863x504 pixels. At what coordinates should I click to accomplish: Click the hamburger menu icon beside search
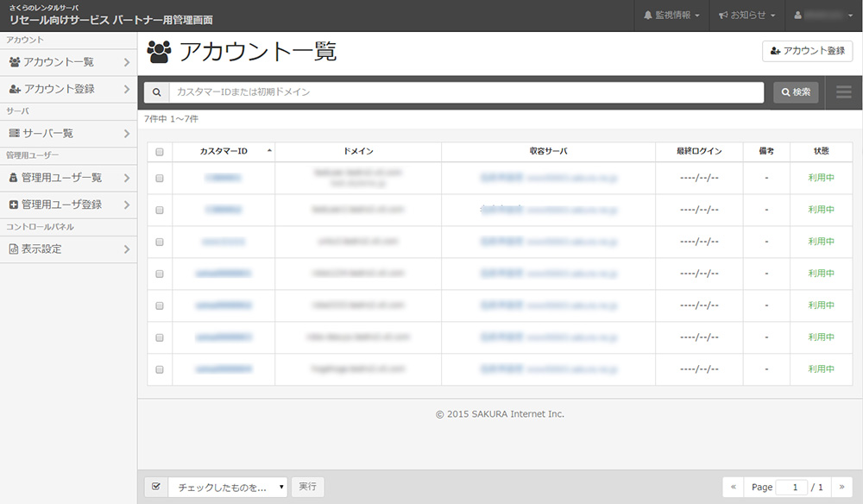(x=843, y=92)
